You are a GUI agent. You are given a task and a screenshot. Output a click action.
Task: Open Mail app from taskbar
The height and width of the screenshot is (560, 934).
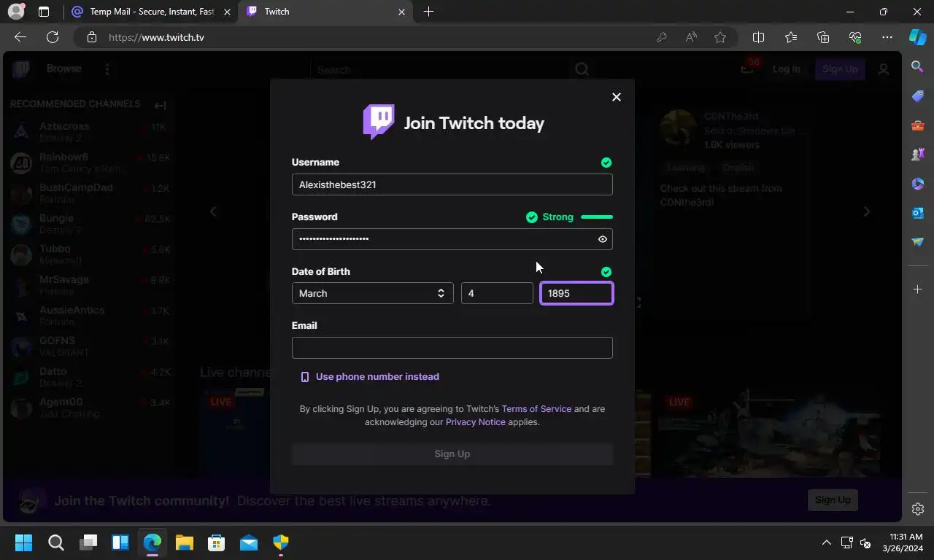[249, 542]
